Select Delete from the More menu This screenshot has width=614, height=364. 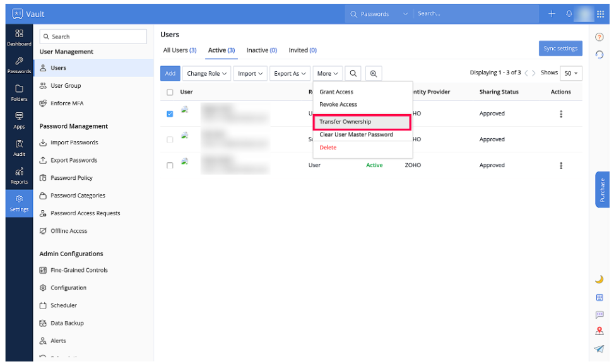(x=328, y=148)
